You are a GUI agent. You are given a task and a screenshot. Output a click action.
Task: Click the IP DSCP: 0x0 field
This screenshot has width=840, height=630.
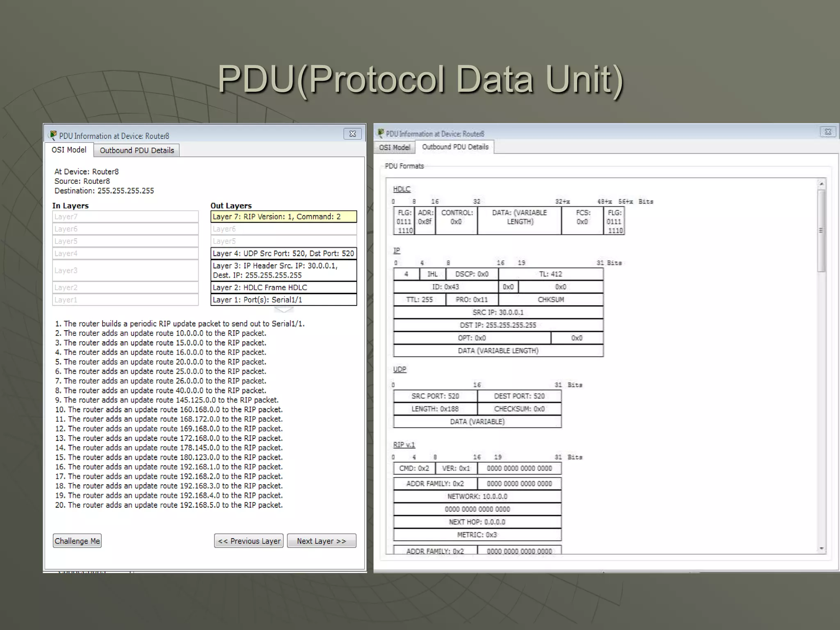coord(472,274)
